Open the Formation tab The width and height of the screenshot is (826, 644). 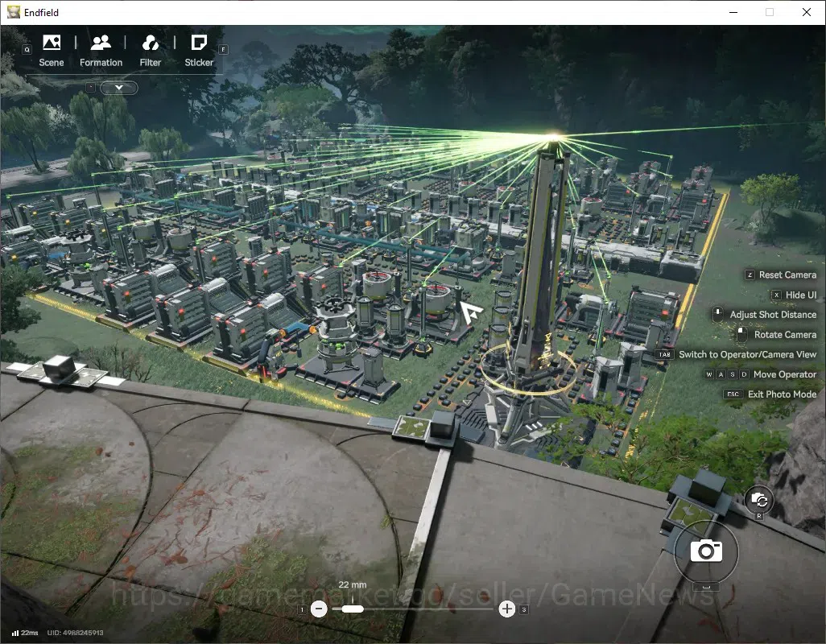(101, 51)
